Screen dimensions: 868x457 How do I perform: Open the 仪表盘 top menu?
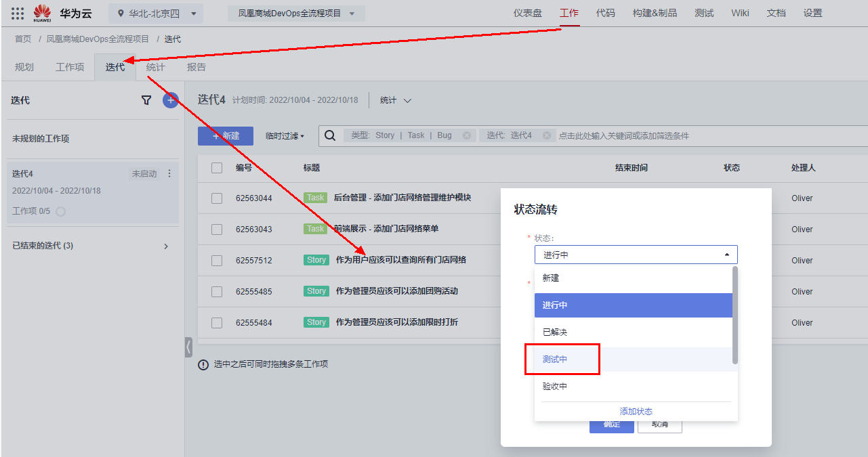(527, 13)
